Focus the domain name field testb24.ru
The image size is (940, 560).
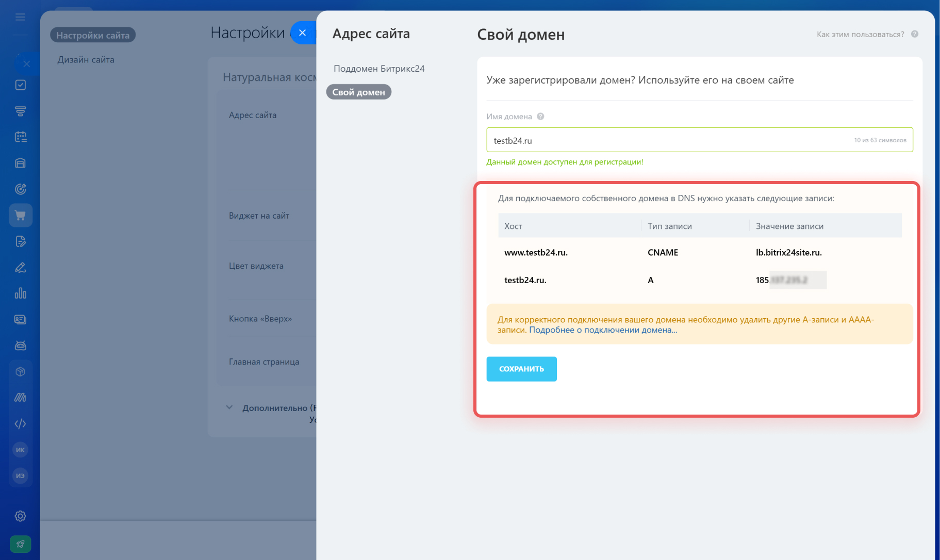click(x=700, y=140)
